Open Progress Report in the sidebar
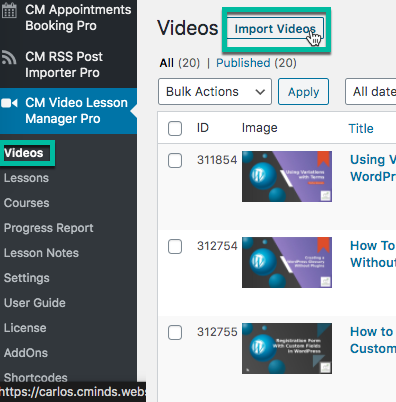Screen dimensions: 396x402 [49, 228]
